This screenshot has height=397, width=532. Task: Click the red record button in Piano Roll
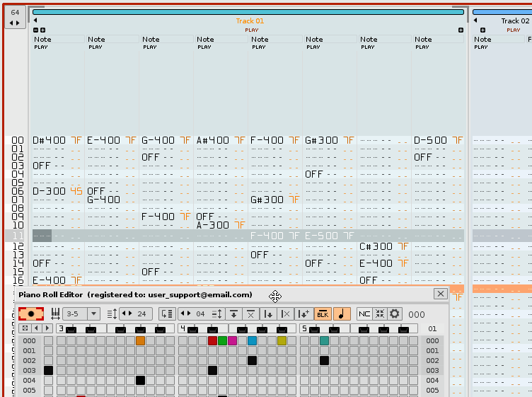[31, 313]
